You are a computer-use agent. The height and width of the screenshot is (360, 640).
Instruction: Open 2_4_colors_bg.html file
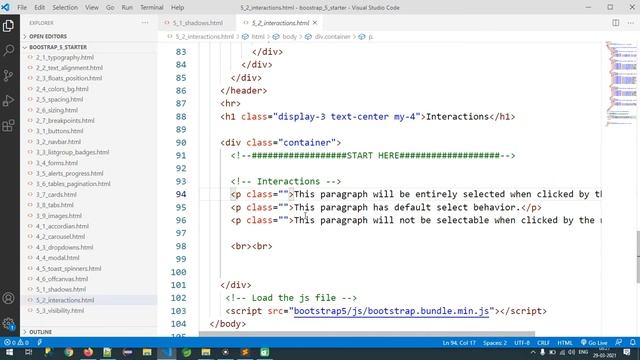pyautogui.click(x=62, y=89)
